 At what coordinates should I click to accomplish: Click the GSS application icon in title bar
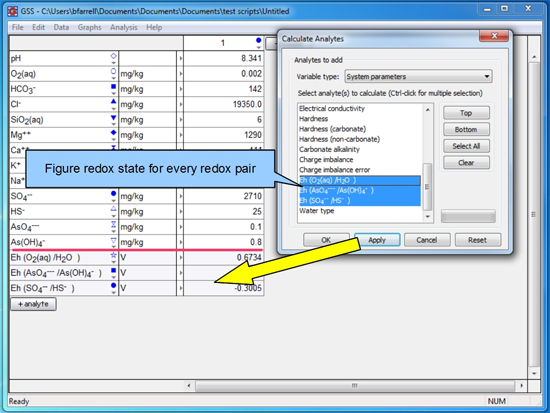coord(13,11)
